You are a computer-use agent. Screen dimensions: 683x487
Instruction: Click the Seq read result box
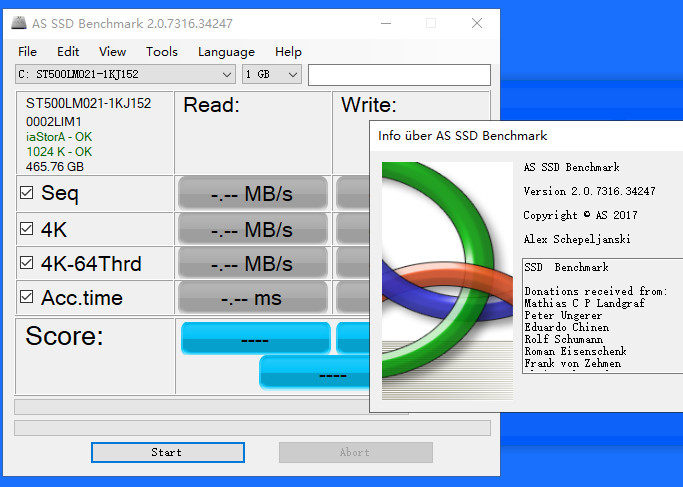[253, 193]
